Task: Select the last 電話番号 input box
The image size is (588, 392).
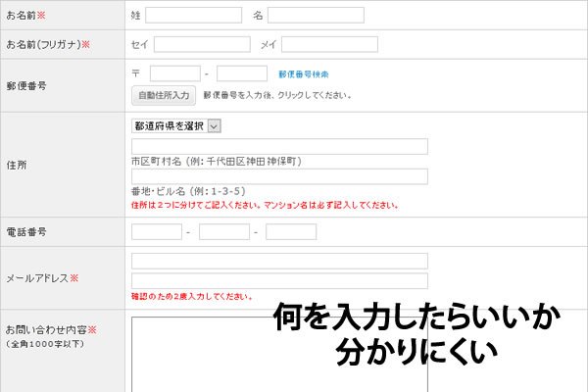Action: coord(291,232)
